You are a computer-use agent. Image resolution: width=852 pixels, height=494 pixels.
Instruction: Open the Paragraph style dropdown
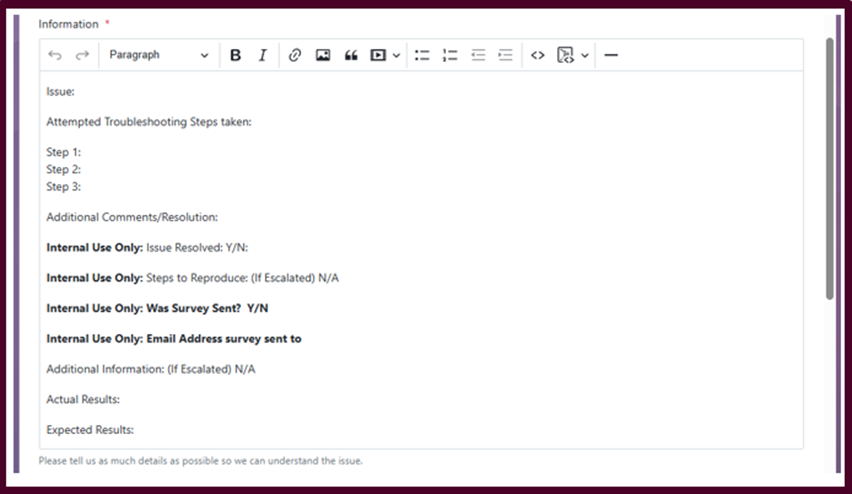159,56
